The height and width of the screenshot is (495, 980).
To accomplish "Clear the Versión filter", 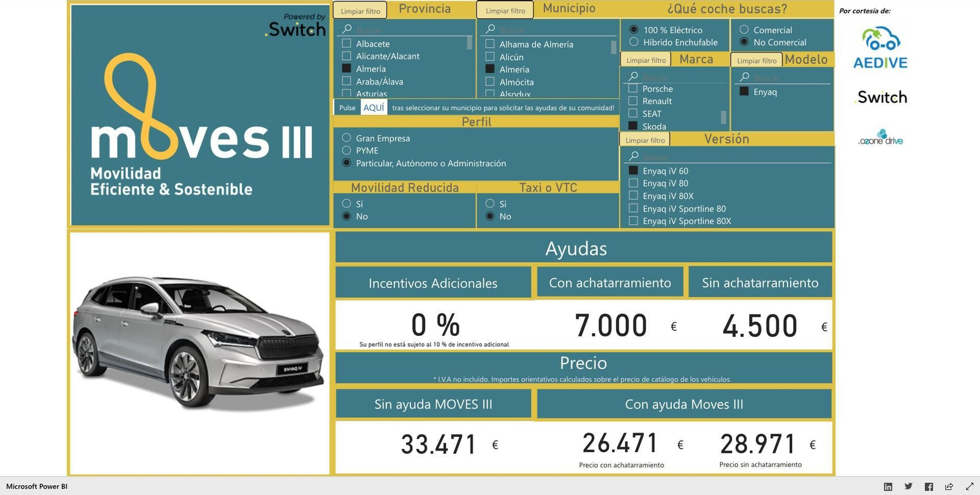I will (645, 140).
